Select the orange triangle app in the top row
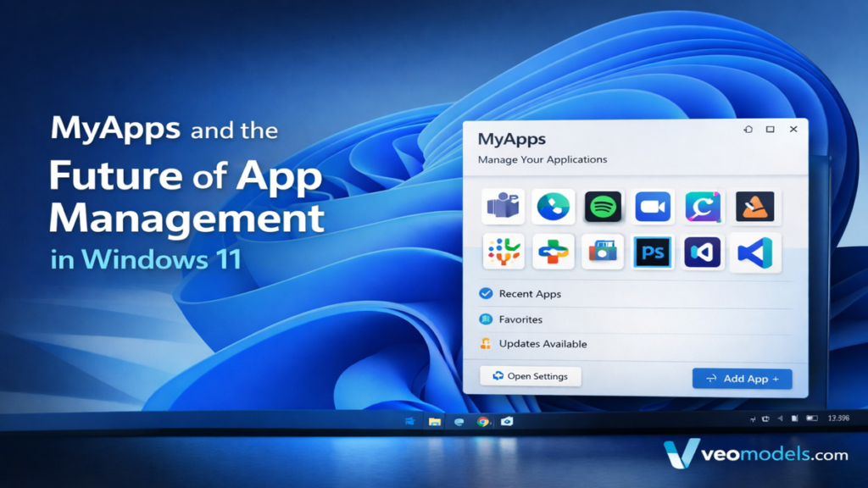This screenshot has height=488, width=868. (x=754, y=206)
